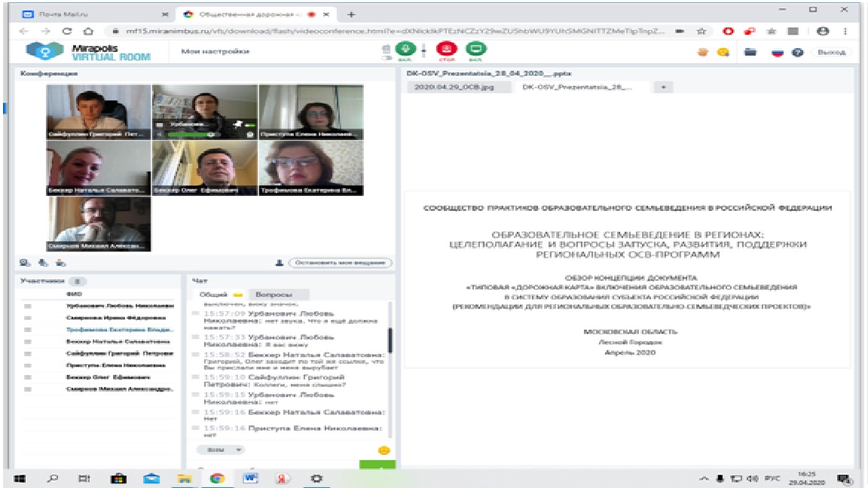The width and height of the screenshot is (868, 488).
Task: Click the Russian flag language icon
Action: tap(778, 52)
